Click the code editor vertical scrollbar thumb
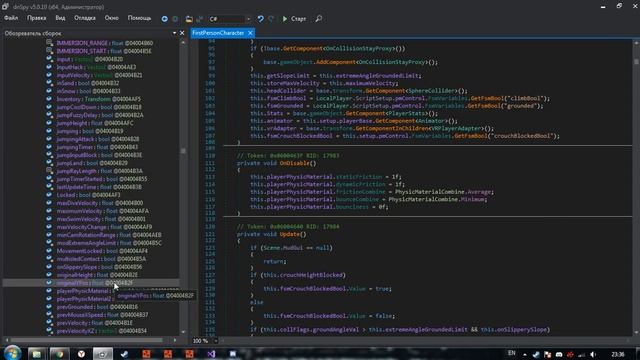Screen dimensions: 640x360 click(636, 62)
